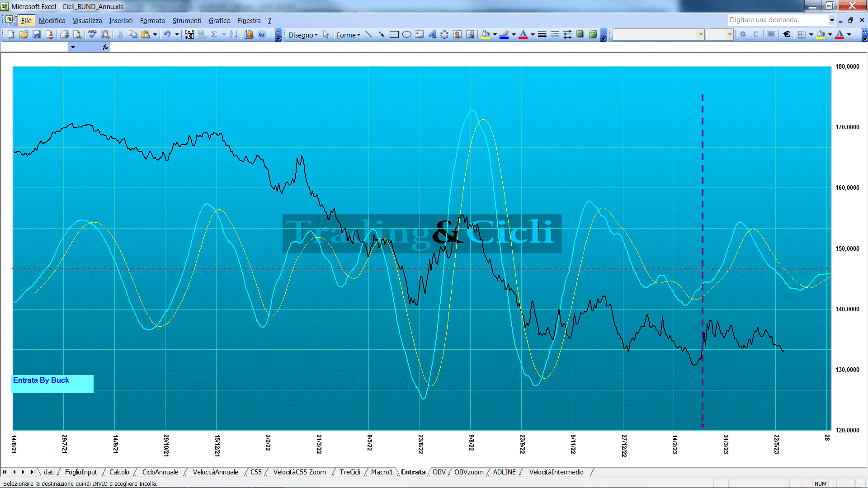The width and height of the screenshot is (868, 488).
Task: Choose the Select Objects arrow pointer
Action: coord(325,34)
